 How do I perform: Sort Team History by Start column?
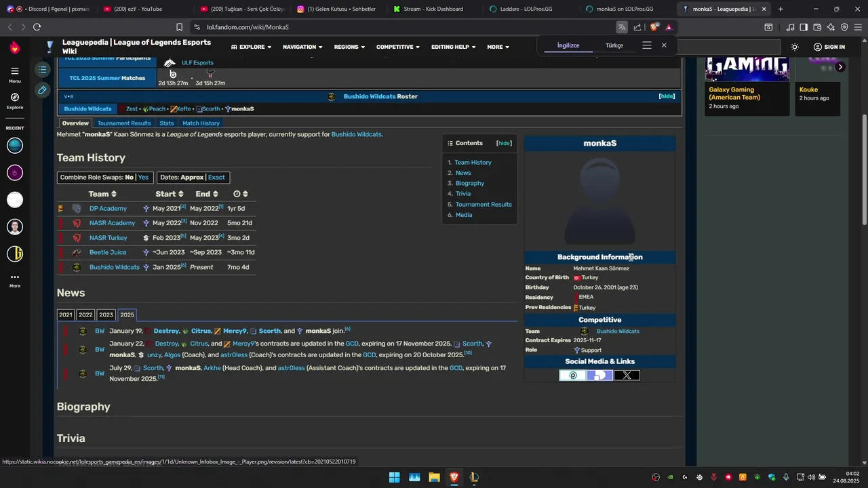tap(169, 194)
